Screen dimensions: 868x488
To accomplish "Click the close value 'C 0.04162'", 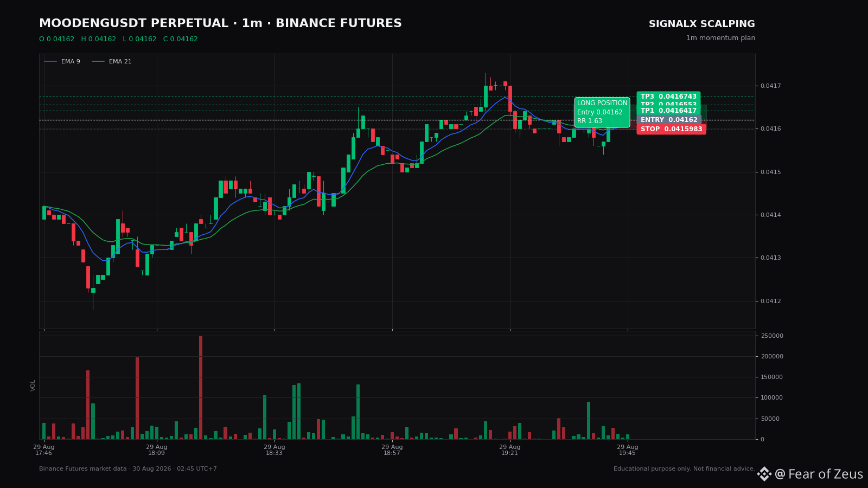I will click(x=181, y=39).
